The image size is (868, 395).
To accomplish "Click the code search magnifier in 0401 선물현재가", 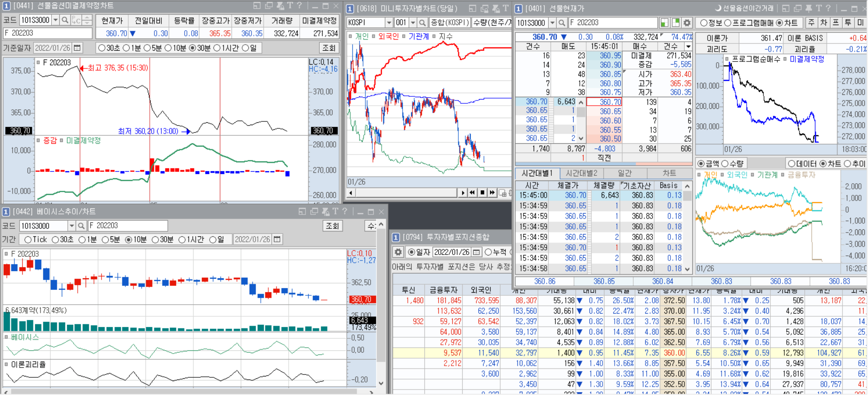I will click(562, 22).
